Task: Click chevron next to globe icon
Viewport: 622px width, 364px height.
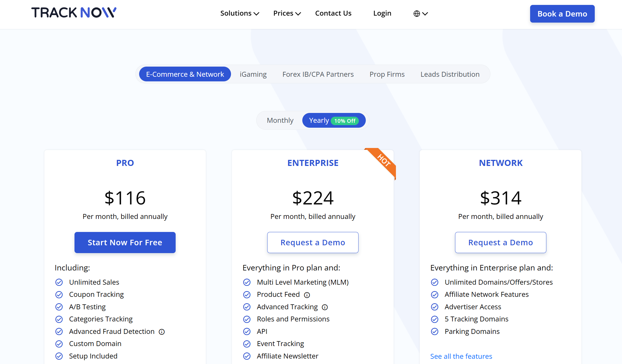Action: [x=425, y=14]
